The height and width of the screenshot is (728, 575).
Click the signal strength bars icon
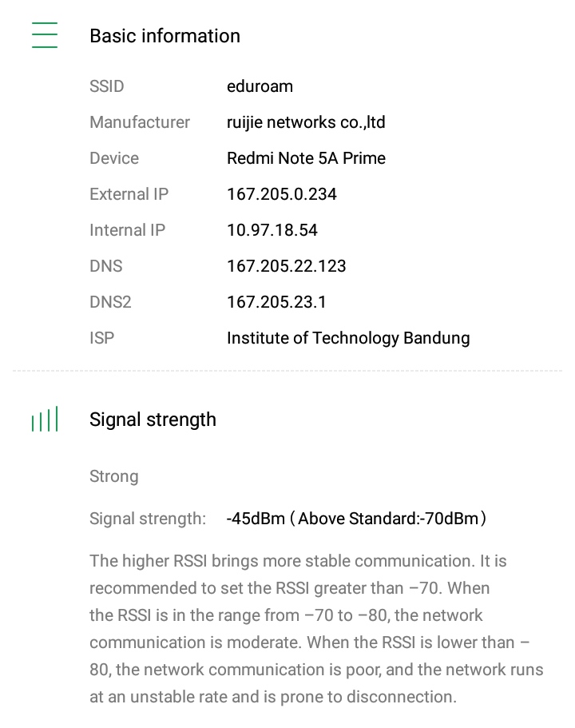[x=45, y=420]
